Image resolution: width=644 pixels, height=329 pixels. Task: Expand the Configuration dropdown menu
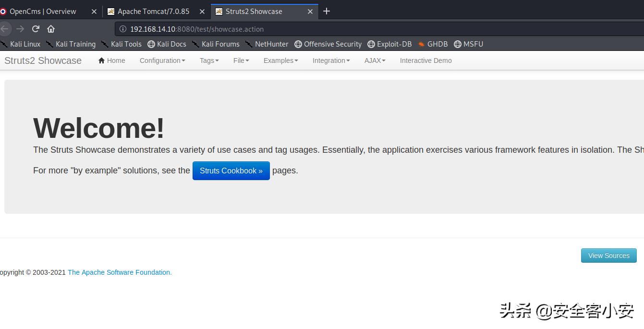coord(162,61)
